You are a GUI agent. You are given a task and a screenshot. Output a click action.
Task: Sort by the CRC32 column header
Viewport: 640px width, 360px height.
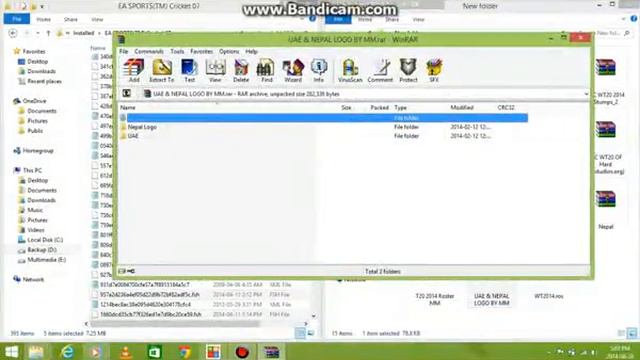(x=506, y=108)
